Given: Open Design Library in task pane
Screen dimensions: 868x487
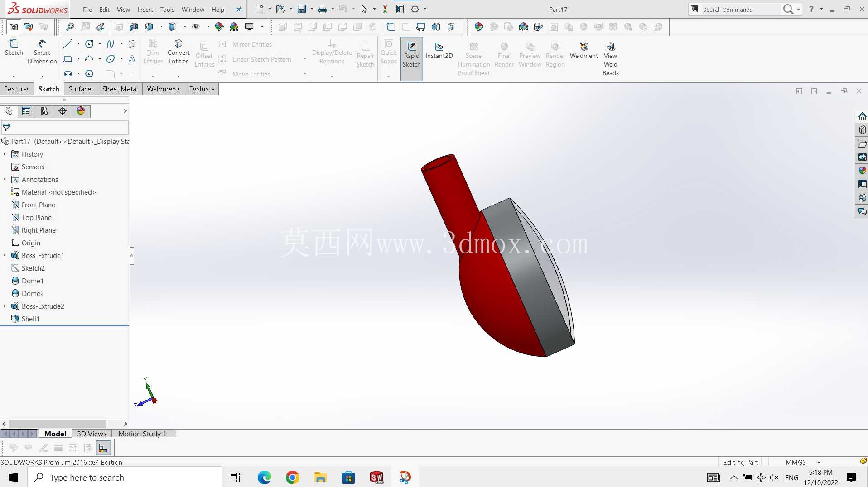Looking at the screenshot, I should (x=862, y=130).
